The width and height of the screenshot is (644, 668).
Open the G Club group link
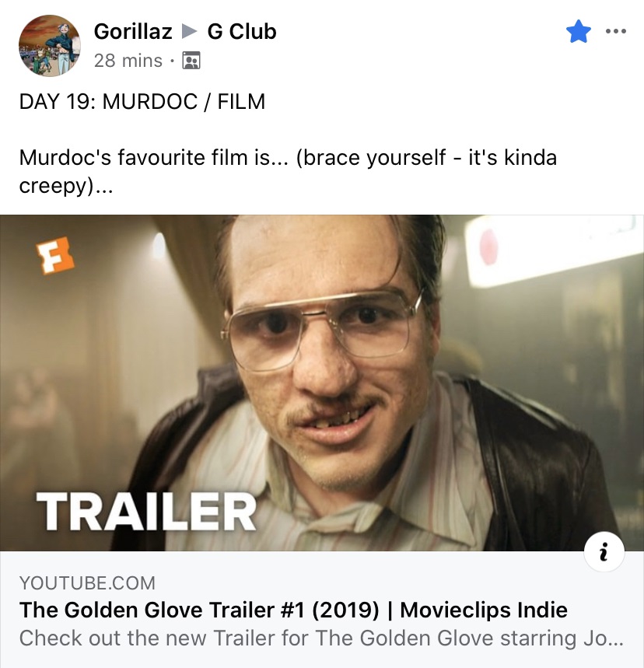[x=242, y=32]
